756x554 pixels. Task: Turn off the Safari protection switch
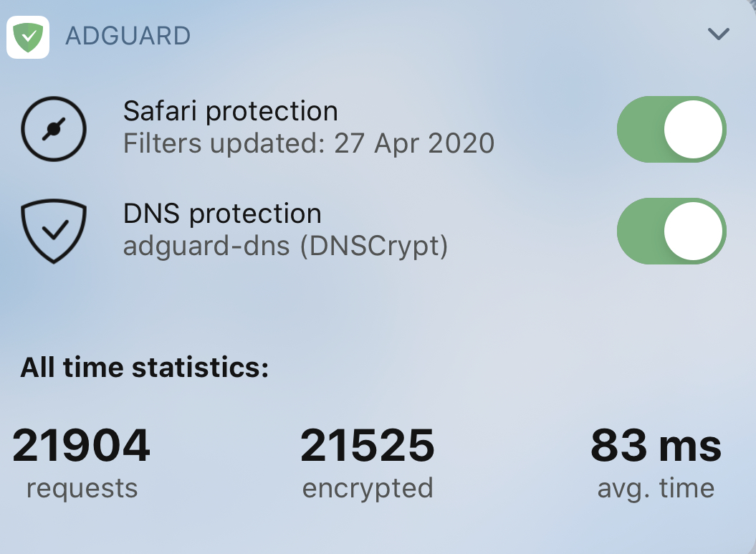tap(671, 130)
